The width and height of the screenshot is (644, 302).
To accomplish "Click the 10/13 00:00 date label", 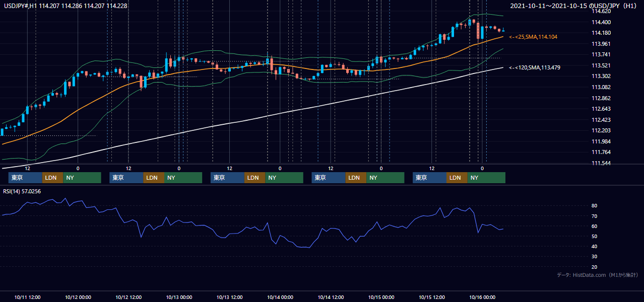I will [x=179, y=297].
